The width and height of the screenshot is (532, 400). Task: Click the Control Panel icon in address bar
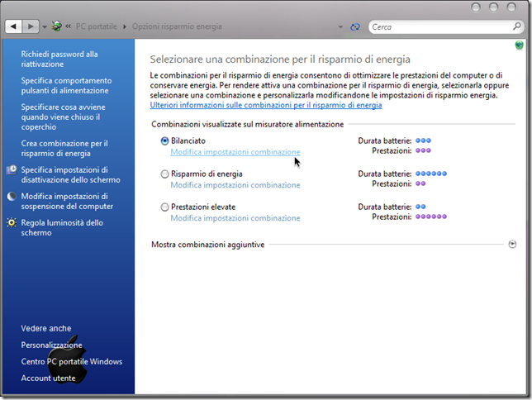tap(56, 26)
